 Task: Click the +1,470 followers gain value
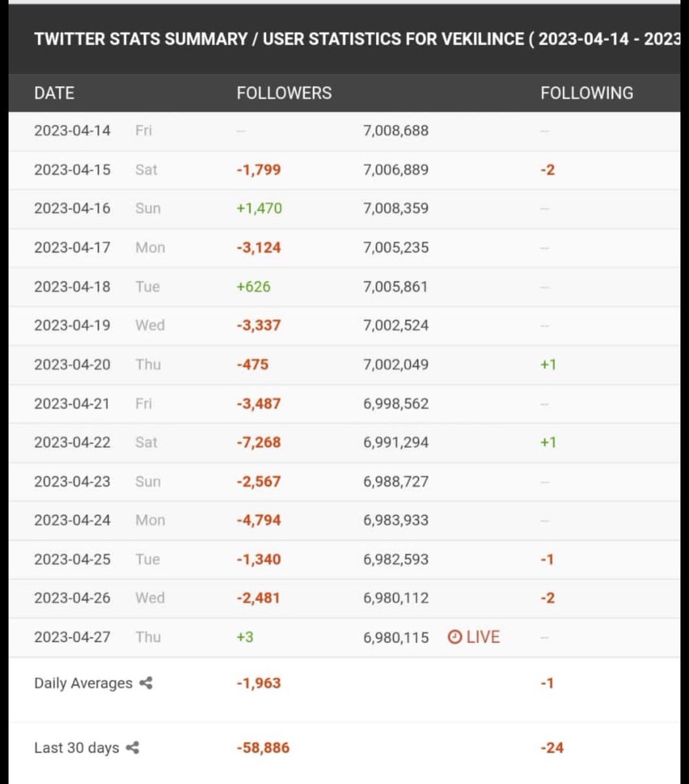pyautogui.click(x=259, y=208)
